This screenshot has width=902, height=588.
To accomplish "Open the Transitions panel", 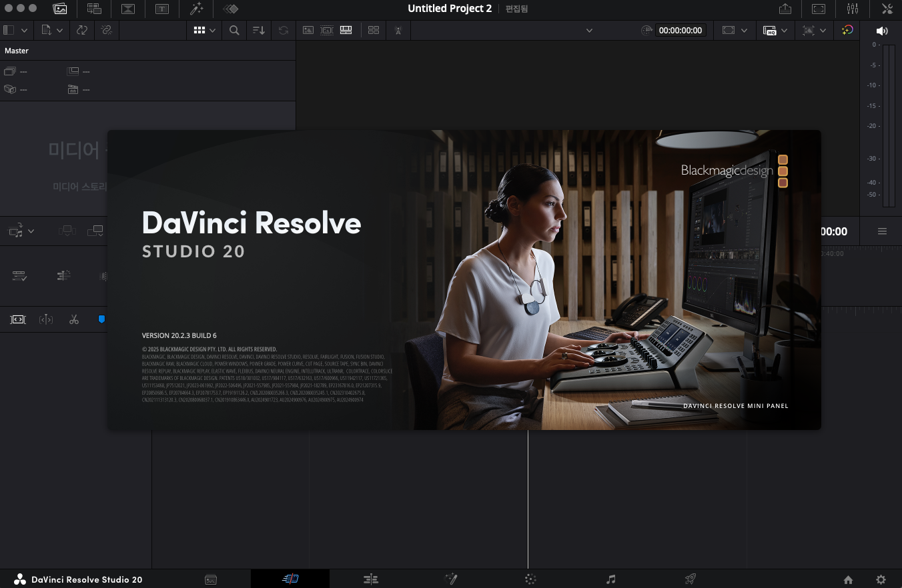I will [127, 9].
